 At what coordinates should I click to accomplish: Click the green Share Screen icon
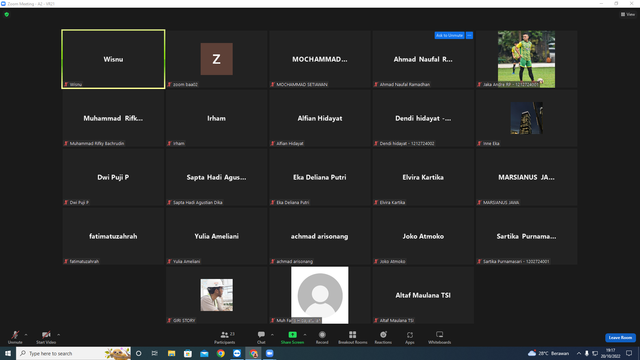click(292, 335)
